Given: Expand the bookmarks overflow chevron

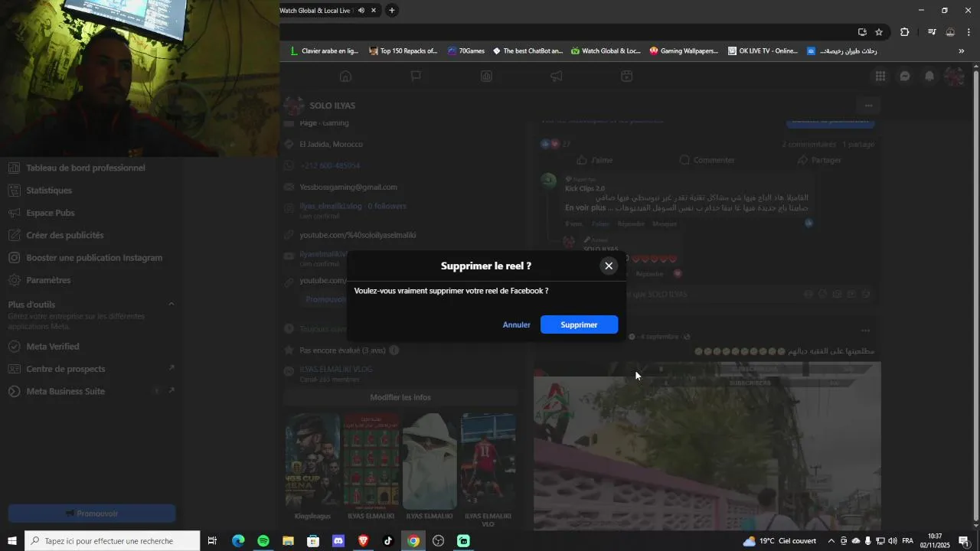Looking at the screenshot, I should (x=962, y=51).
